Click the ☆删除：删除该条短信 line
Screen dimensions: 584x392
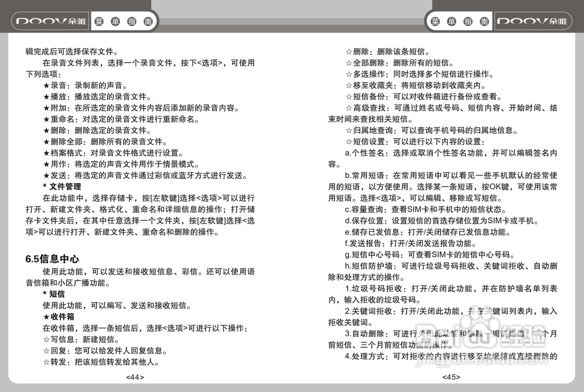click(x=388, y=52)
